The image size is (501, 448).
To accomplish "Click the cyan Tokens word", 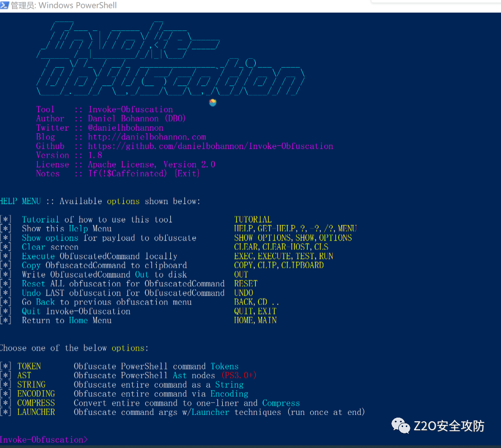I will 224,366.
